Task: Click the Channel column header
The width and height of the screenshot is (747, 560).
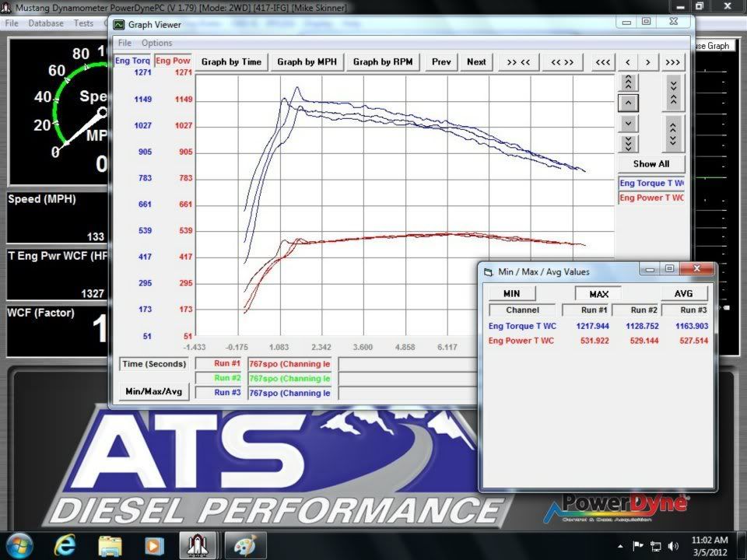Action: point(522,310)
